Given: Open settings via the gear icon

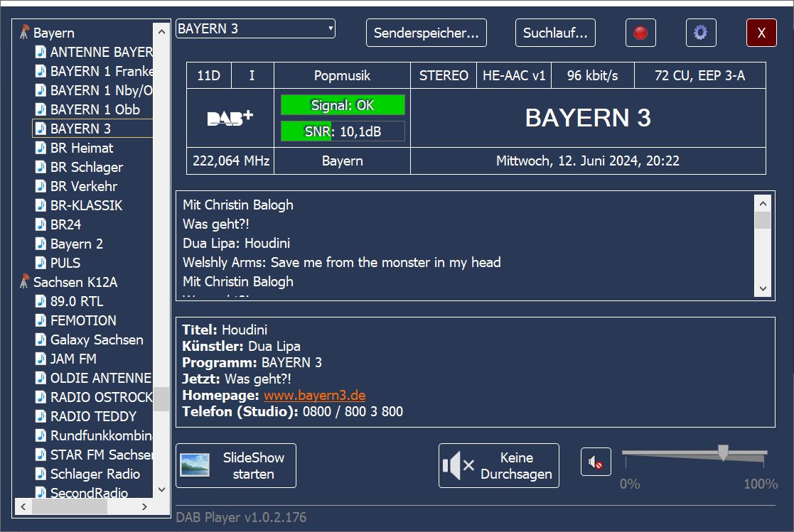Looking at the screenshot, I should click(700, 33).
